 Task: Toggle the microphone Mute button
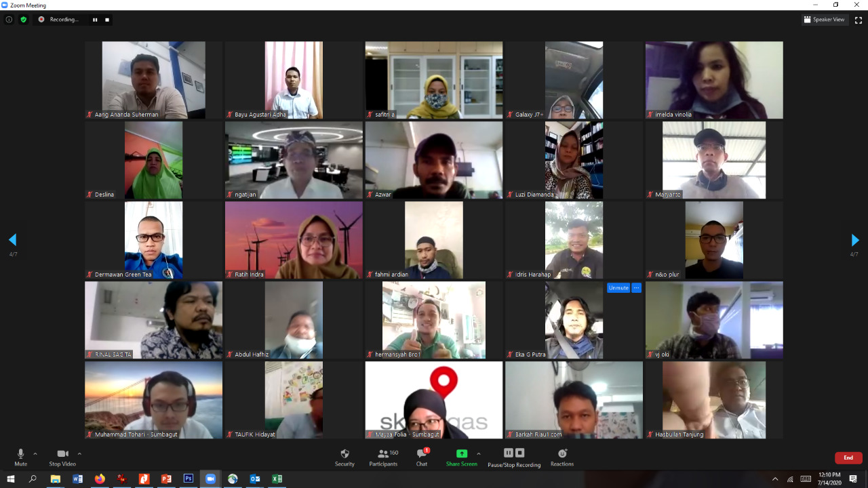[20, 453]
